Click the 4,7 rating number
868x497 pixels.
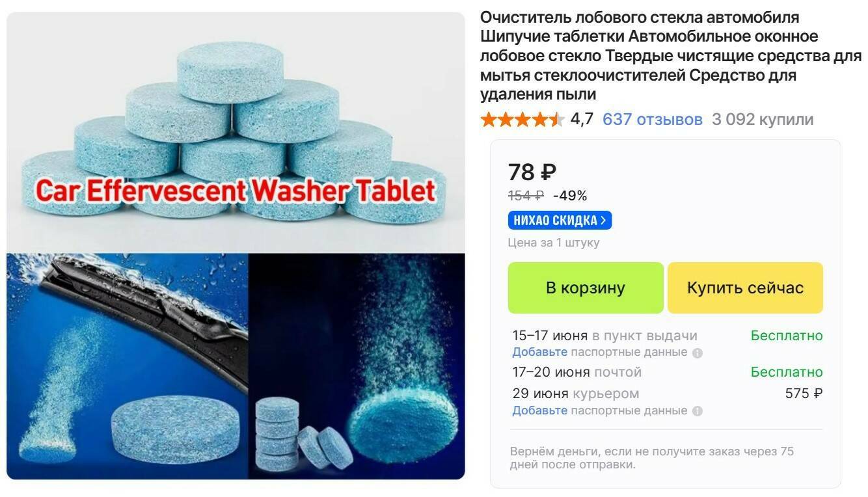[x=582, y=120]
